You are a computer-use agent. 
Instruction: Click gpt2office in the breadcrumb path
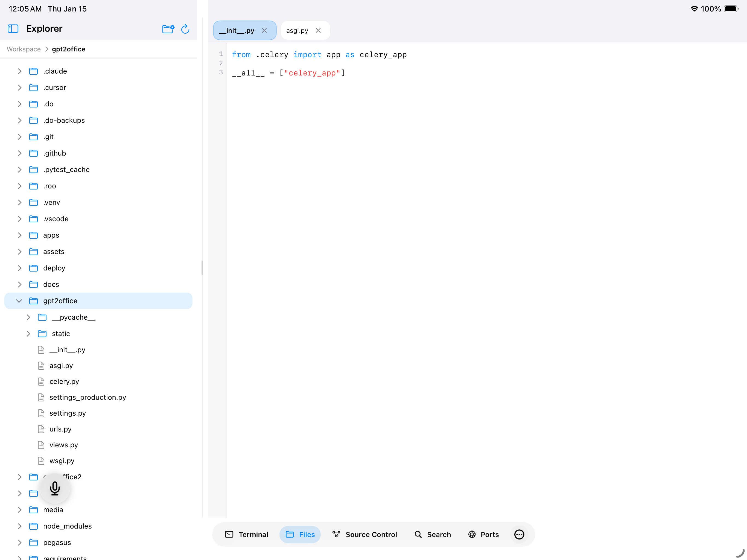click(x=69, y=49)
